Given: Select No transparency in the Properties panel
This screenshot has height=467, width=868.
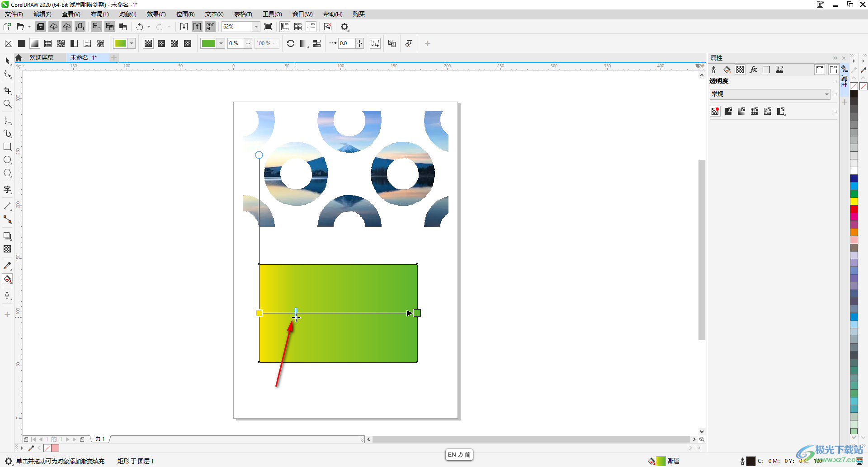Looking at the screenshot, I should 715,111.
